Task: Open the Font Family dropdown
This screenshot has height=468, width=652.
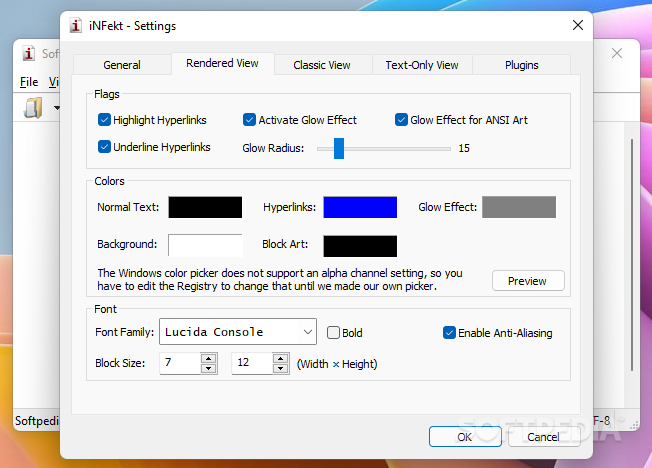Action: coord(238,332)
